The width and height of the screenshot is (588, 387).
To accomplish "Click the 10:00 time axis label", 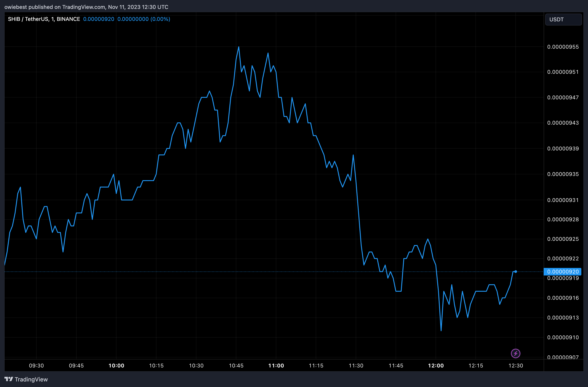I will 116,365.
